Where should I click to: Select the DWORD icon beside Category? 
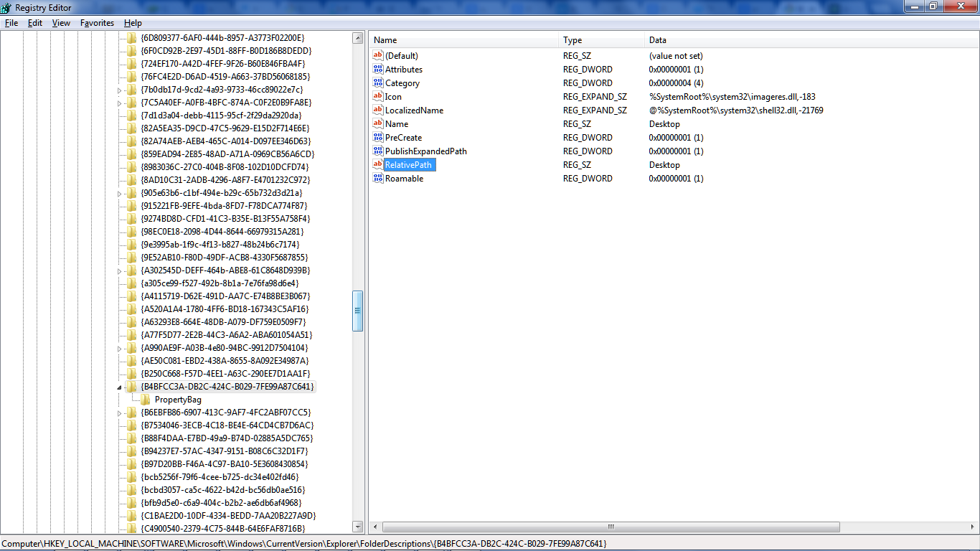378,83
